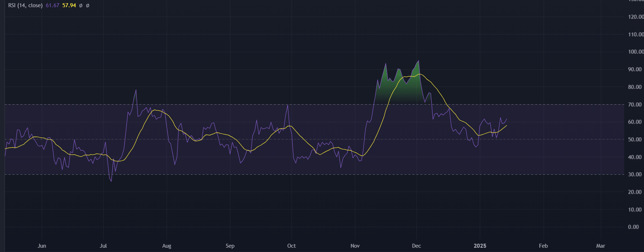Select the Aug date label
The image size is (644, 252).
pyautogui.click(x=167, y=246)
